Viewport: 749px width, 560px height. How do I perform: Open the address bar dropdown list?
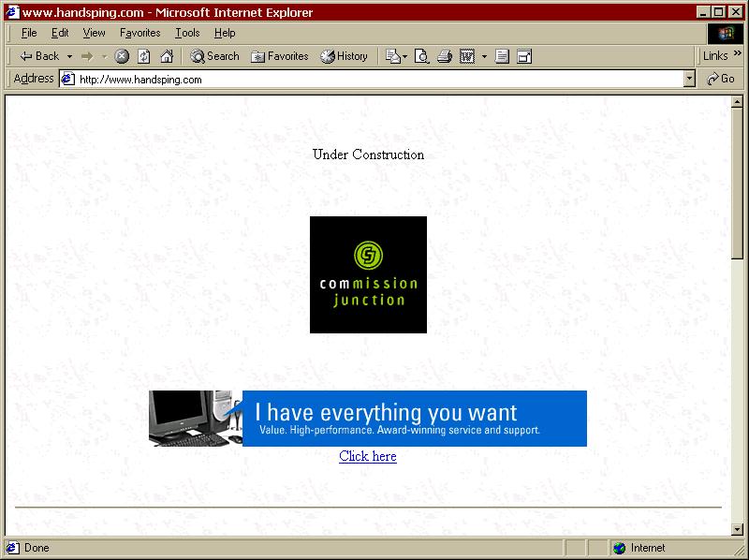pos(689,80)
